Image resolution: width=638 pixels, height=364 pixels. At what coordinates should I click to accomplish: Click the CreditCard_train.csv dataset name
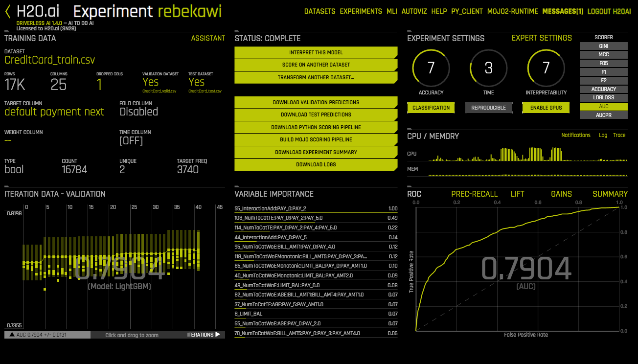tap(50, 60)
